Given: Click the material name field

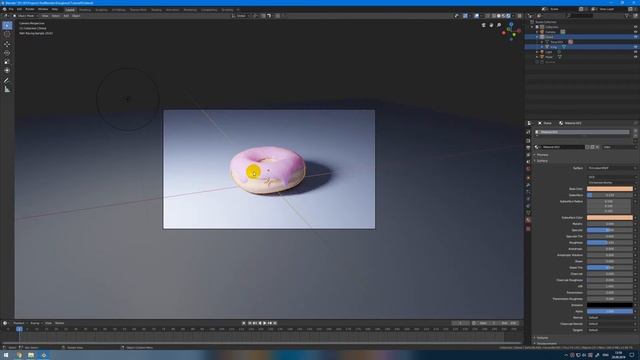Looking at the screenshot, I should click(563, 147).
